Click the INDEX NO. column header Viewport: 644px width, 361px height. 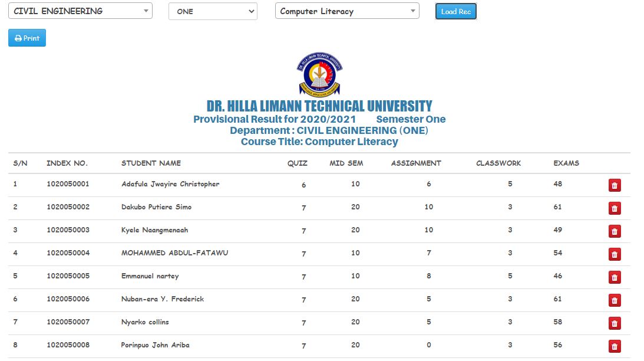(67, 163)
